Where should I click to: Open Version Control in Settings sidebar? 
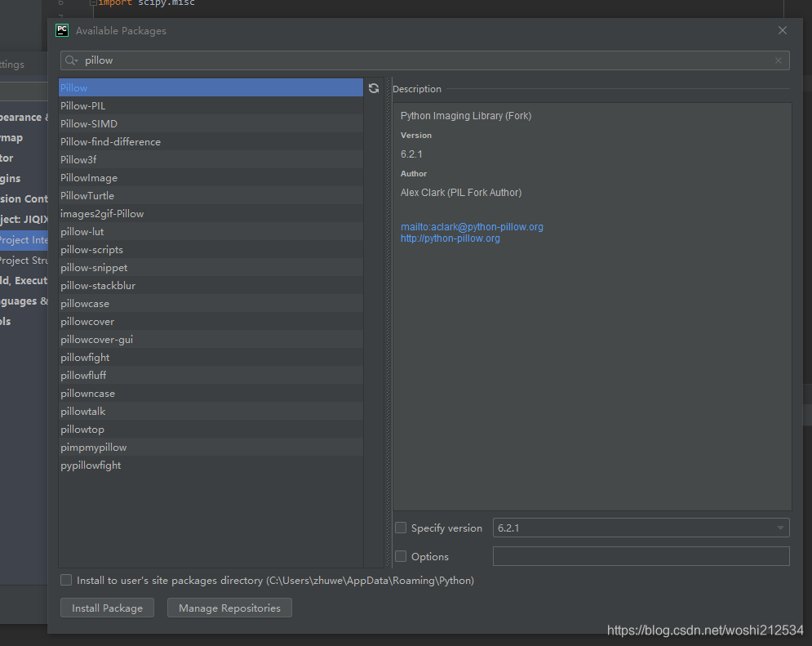[x=24, y=199]
